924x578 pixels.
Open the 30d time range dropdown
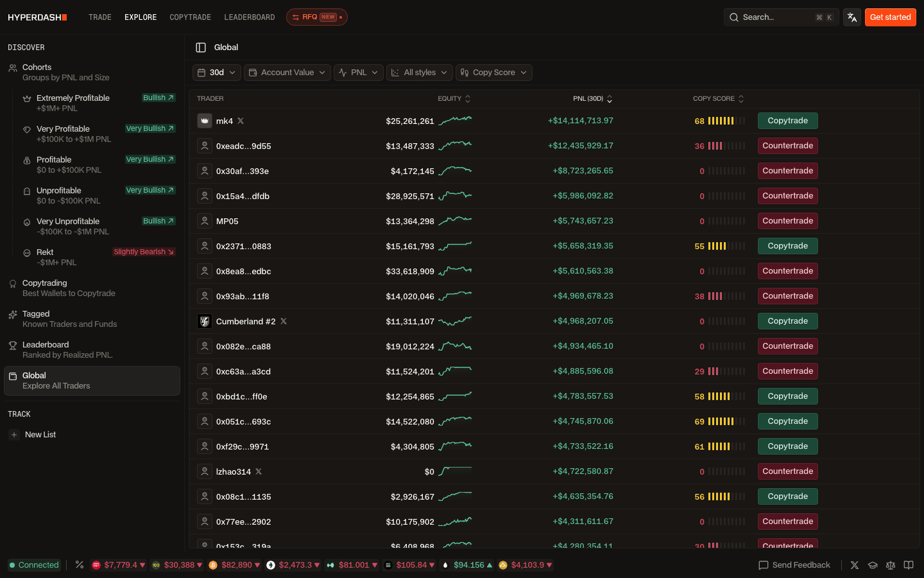coord(217,73)
